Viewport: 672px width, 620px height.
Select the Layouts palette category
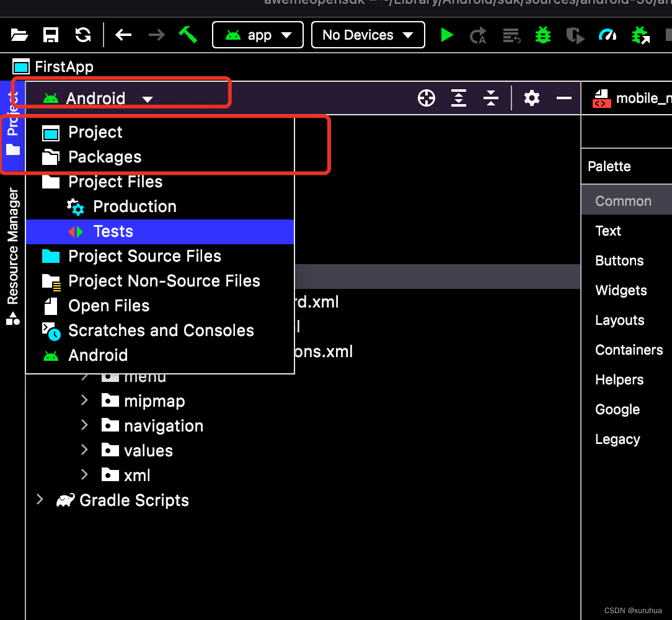[627, 321]
